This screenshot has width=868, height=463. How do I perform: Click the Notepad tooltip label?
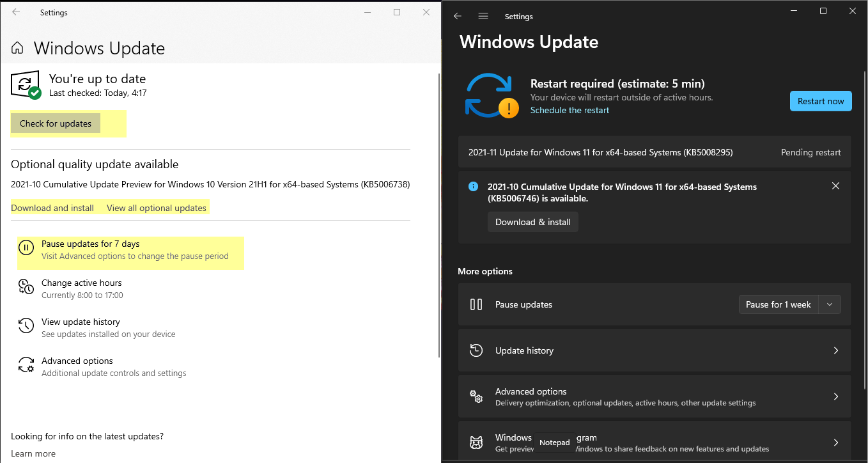pos(554,443)
